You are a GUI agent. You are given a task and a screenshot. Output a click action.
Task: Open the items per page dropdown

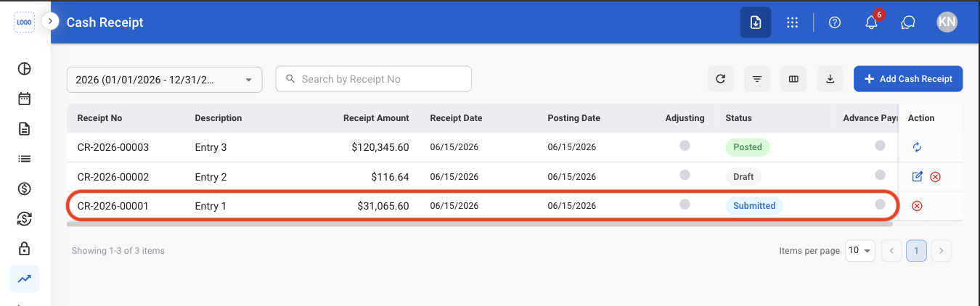click(860, 250)
